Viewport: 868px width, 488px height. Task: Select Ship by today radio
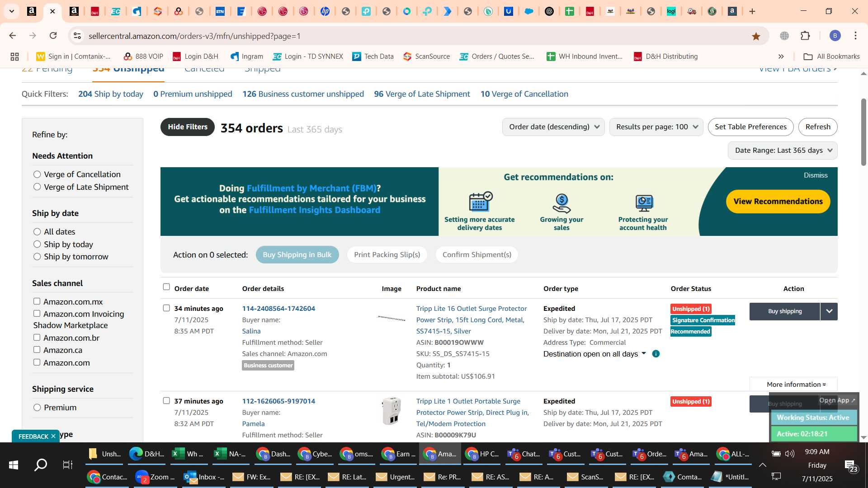point(37,244)
